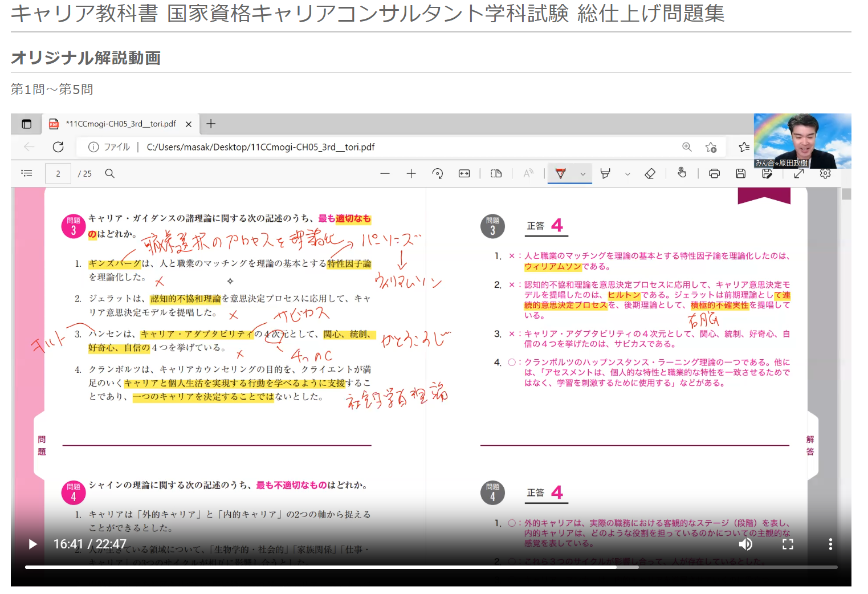Reload the page with the refresh icon
Screen dimensions: 868x594
point(58,147)
